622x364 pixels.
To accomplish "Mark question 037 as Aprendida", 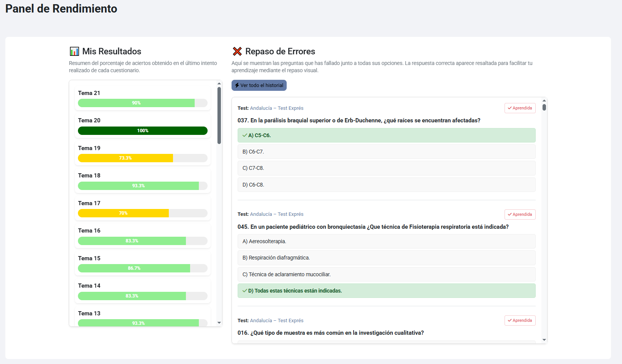I will coord(520,108).
